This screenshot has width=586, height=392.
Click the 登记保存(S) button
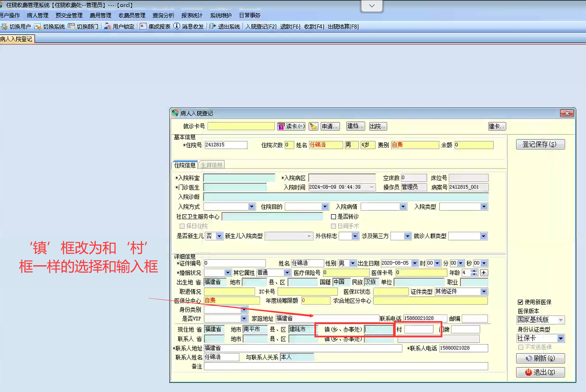pyautogui.click(x=540, y=144)
